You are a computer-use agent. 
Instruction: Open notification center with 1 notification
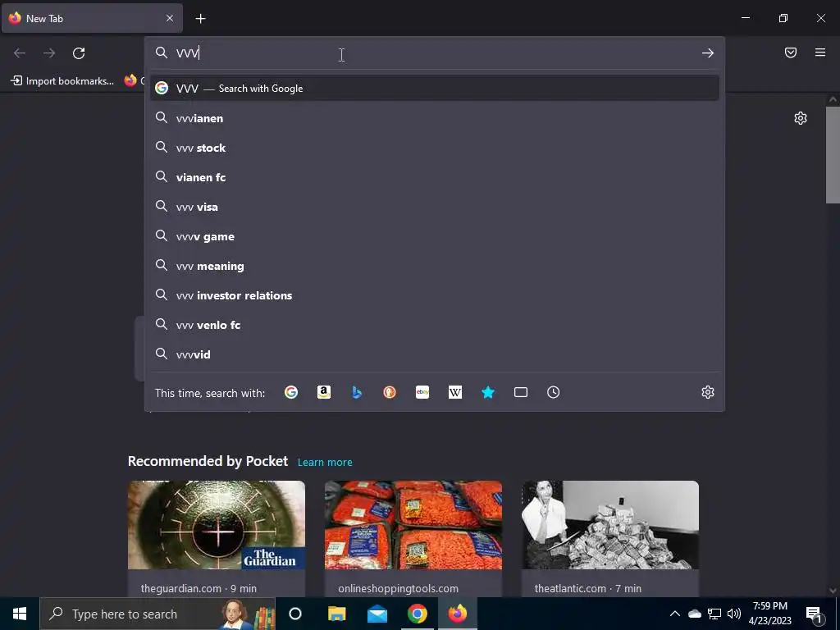coord(814,614)
